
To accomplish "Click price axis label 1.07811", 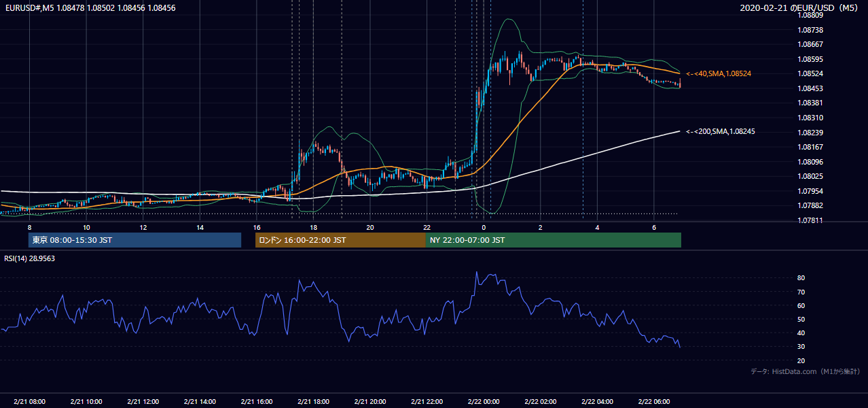I will click(811, 220).
